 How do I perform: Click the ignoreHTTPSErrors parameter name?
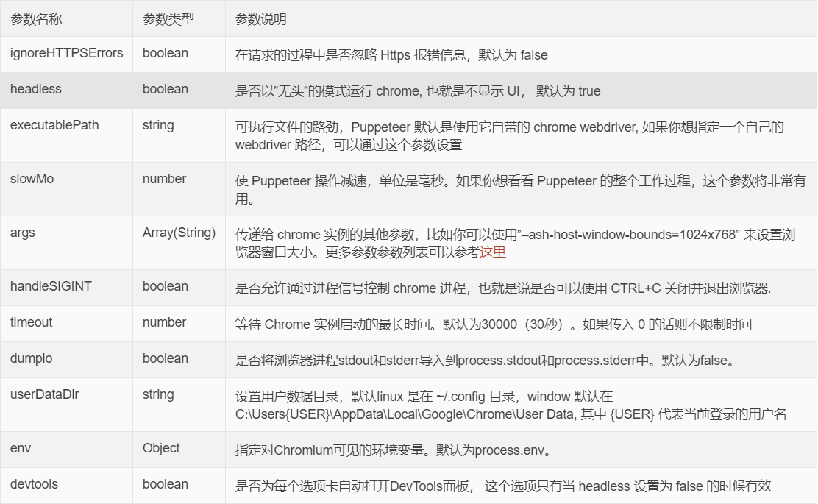(66, 53)
